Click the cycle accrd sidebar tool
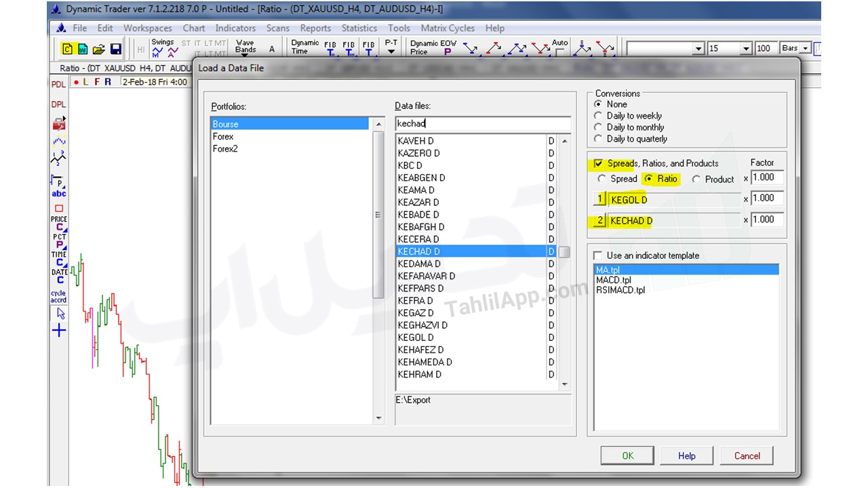Screen dimensions: 868x488 point(59,297)
